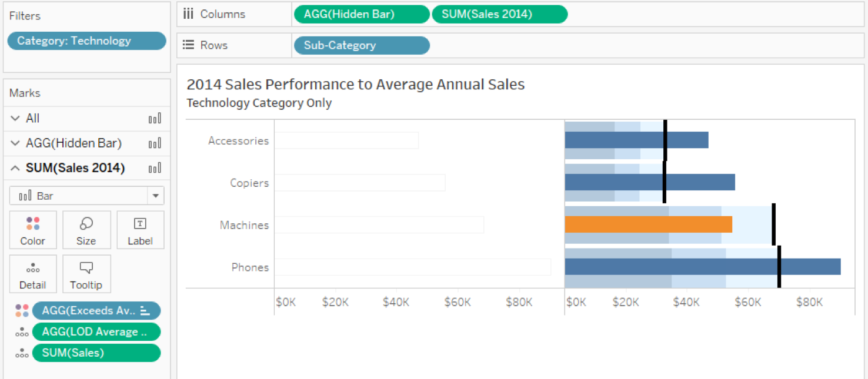
Task: Click the Columns shelf grid icon
Action: tap(188, 14)
